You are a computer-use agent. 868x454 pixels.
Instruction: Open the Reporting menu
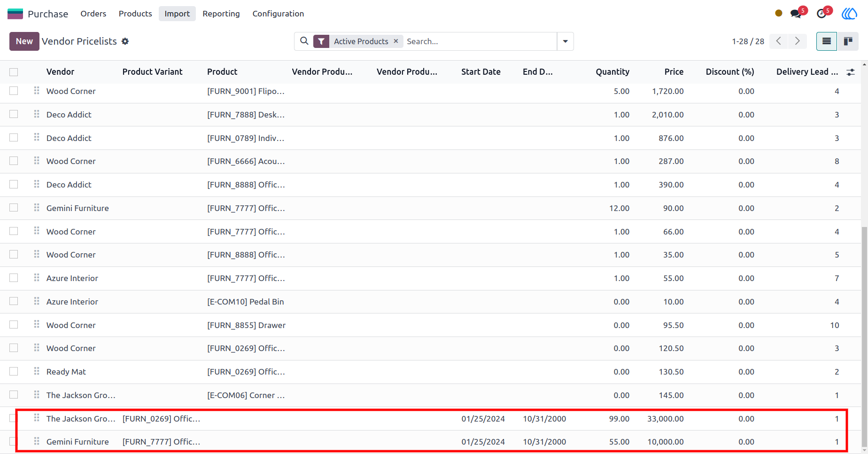pos(221,14)
